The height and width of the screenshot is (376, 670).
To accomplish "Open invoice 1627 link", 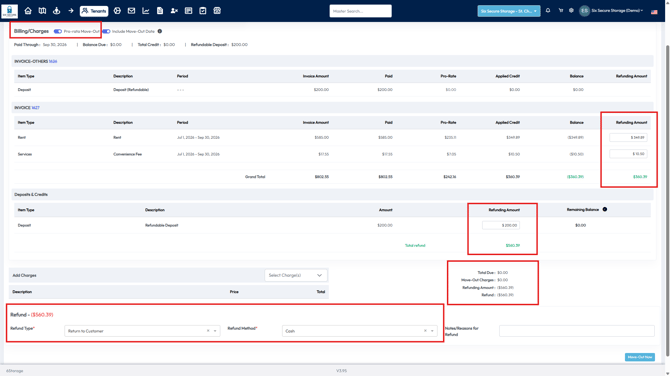I will click(x=35, y=108).
